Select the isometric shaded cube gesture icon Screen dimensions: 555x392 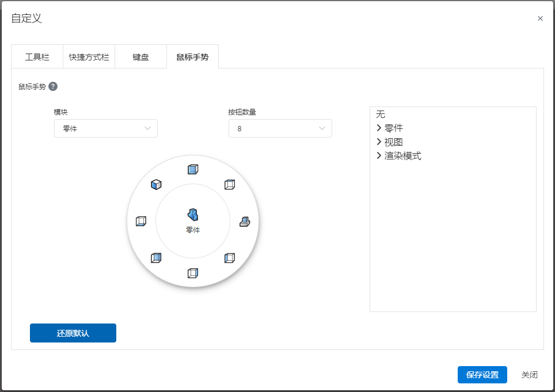coord(156,185)
